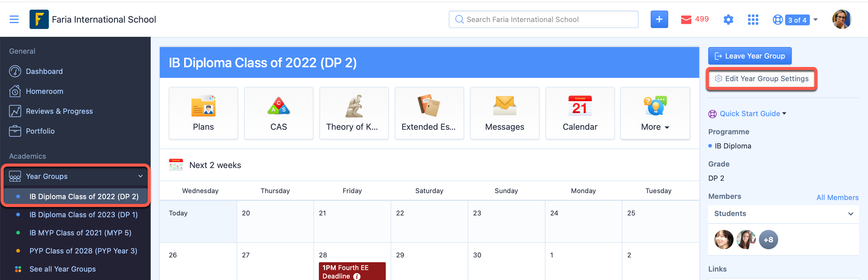
Task: Click the Next 2 weeks calendar icon
Action: coord(176,165)
